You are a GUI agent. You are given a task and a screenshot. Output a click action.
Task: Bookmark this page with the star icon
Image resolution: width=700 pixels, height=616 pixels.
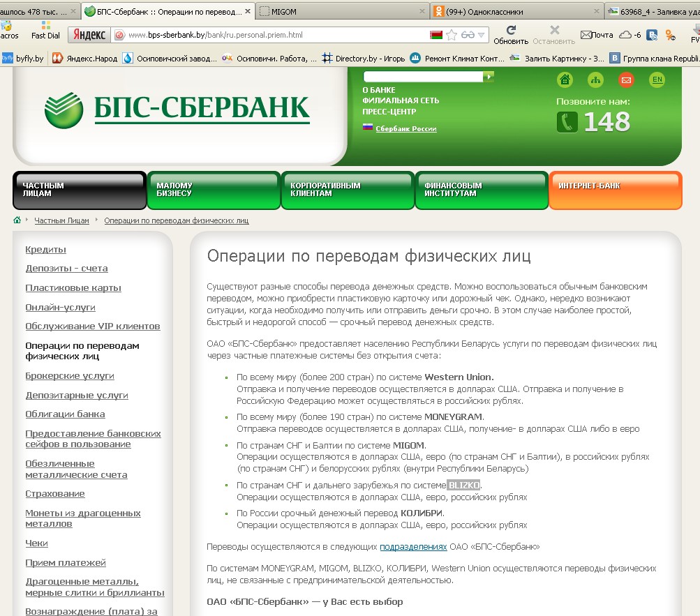coord(452,35)
